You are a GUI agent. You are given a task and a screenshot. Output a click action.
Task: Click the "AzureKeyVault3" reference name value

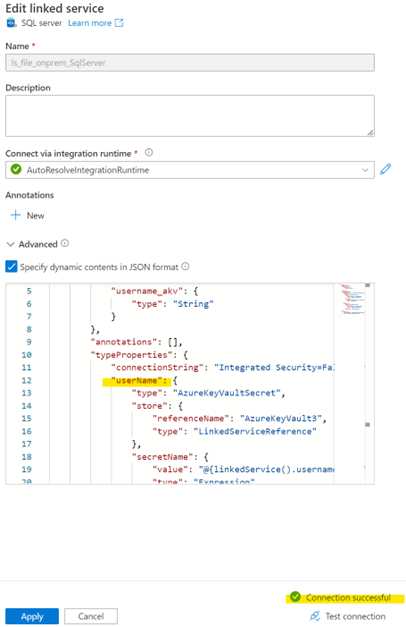[280, 418]
